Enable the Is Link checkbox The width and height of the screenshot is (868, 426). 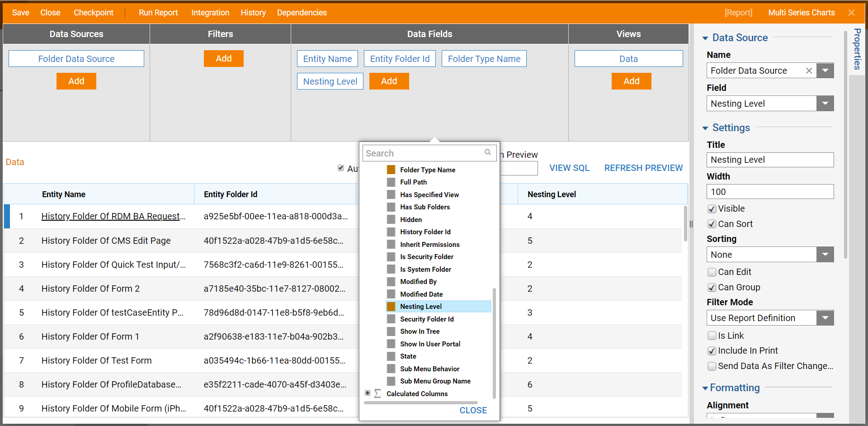[712, 336]
